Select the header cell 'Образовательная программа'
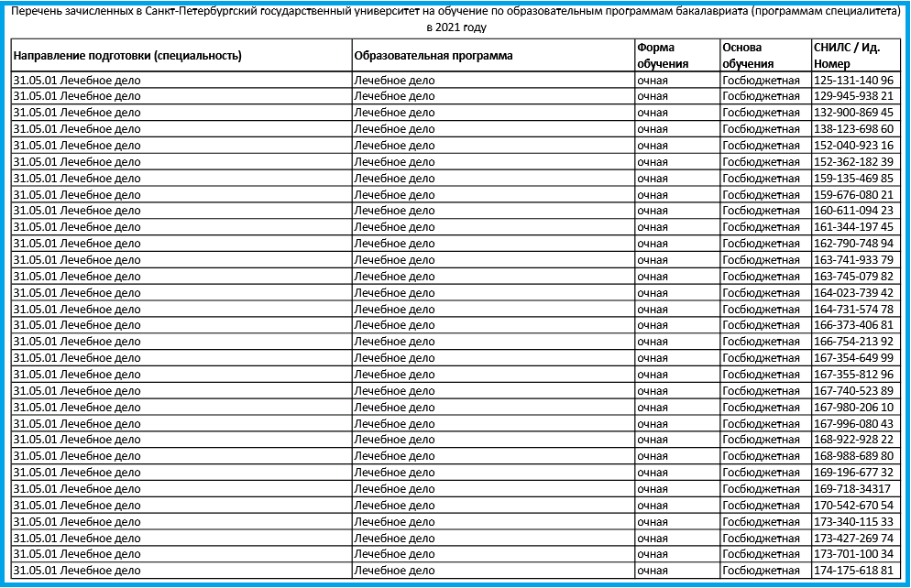Viewport: 911px width, 588px height. click(493, 56)
